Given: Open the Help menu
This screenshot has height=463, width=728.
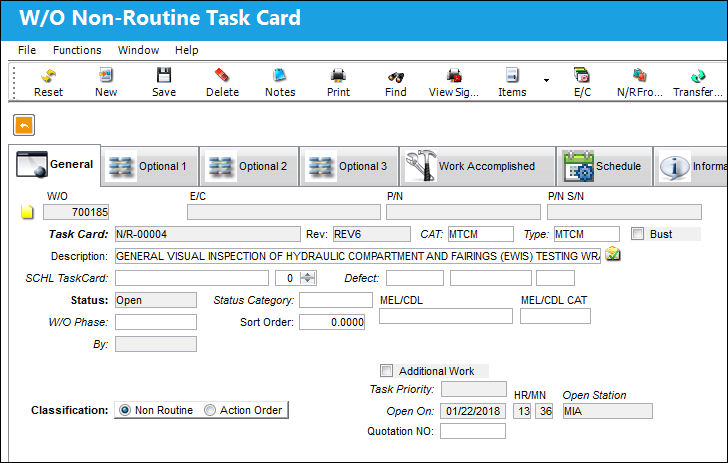Looking at the screenshot, I should click(187, 50).
